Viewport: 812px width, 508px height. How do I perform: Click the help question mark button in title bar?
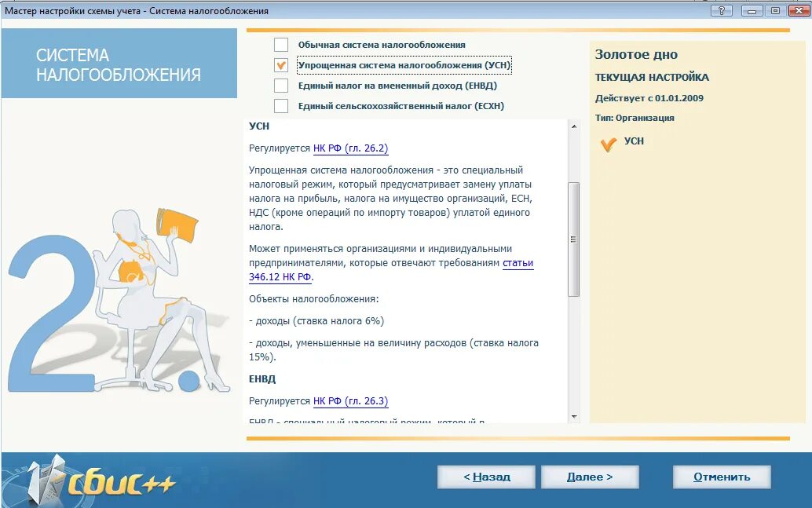click(722, 10)
